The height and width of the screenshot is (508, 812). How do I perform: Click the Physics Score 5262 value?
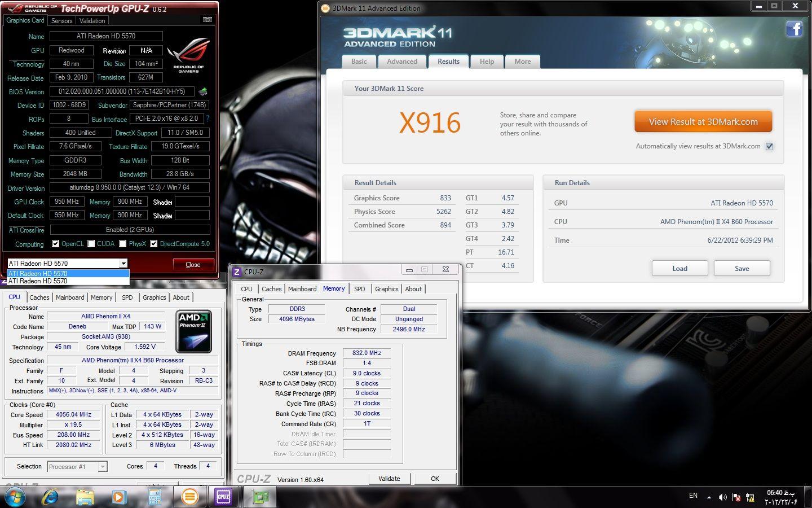tap(444, 212)
